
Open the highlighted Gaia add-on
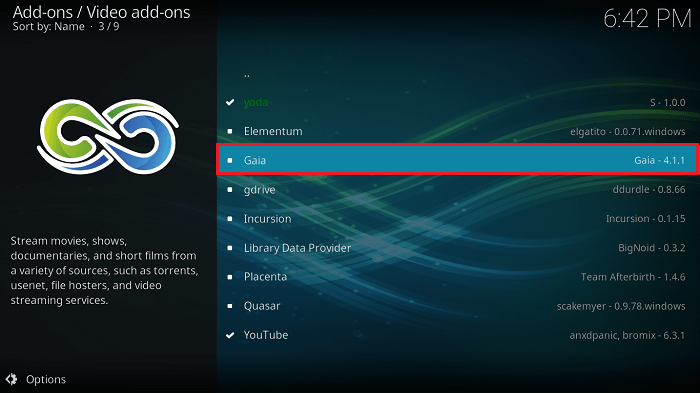[458, 159]
